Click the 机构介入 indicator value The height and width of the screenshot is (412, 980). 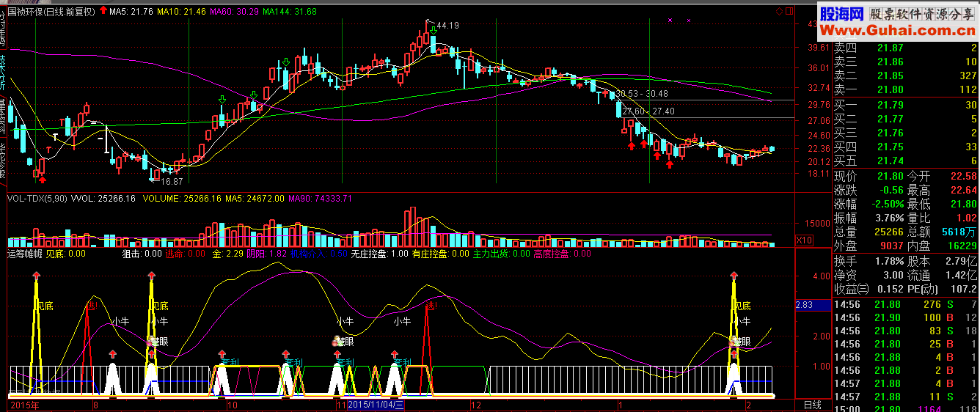pos(319,254)
